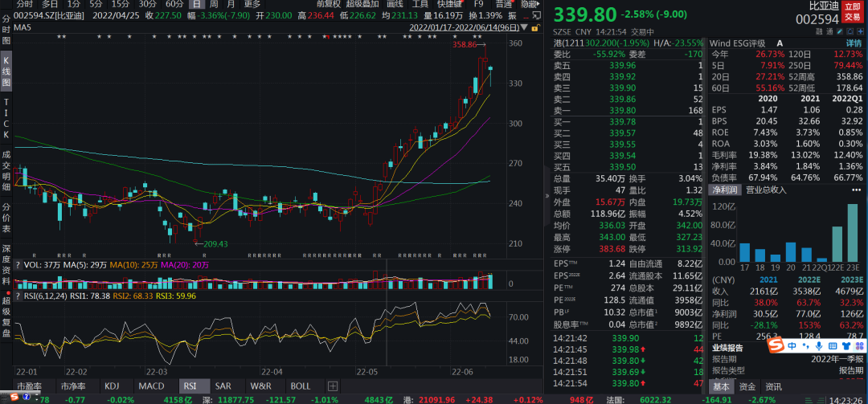
Task: Open the 超级叠加 overlay menu
Action: click(362, 4)
